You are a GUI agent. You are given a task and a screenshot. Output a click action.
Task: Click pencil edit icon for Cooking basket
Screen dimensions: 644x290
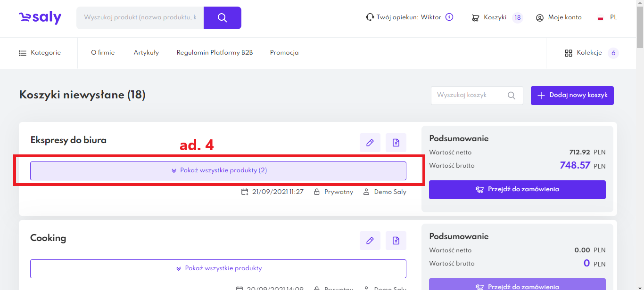tap(370, 241)
